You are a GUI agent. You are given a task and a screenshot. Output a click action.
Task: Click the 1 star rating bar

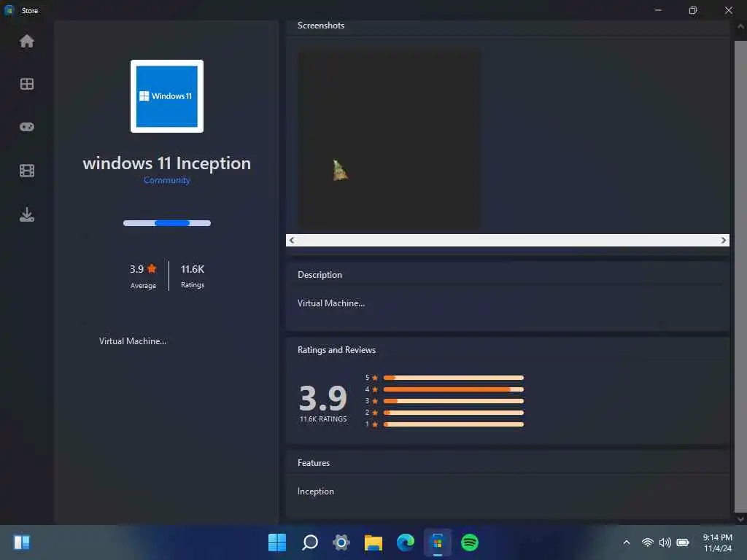tap(454, 424)
